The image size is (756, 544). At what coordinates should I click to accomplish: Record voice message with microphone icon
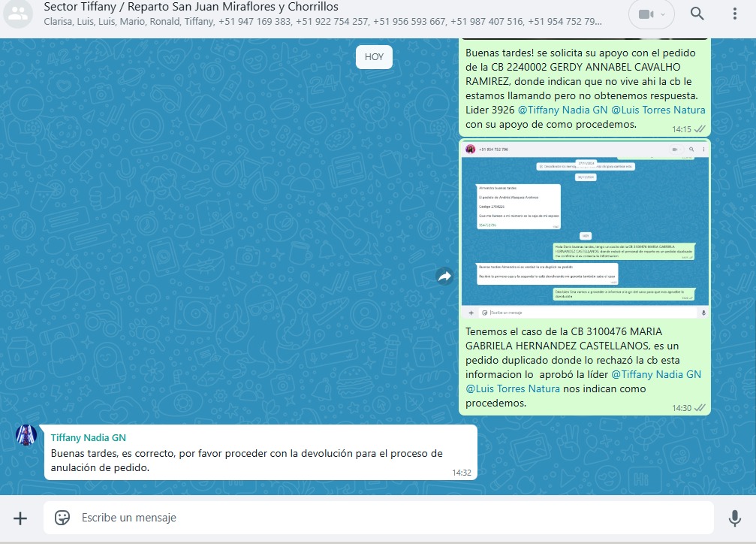point(735,518)
